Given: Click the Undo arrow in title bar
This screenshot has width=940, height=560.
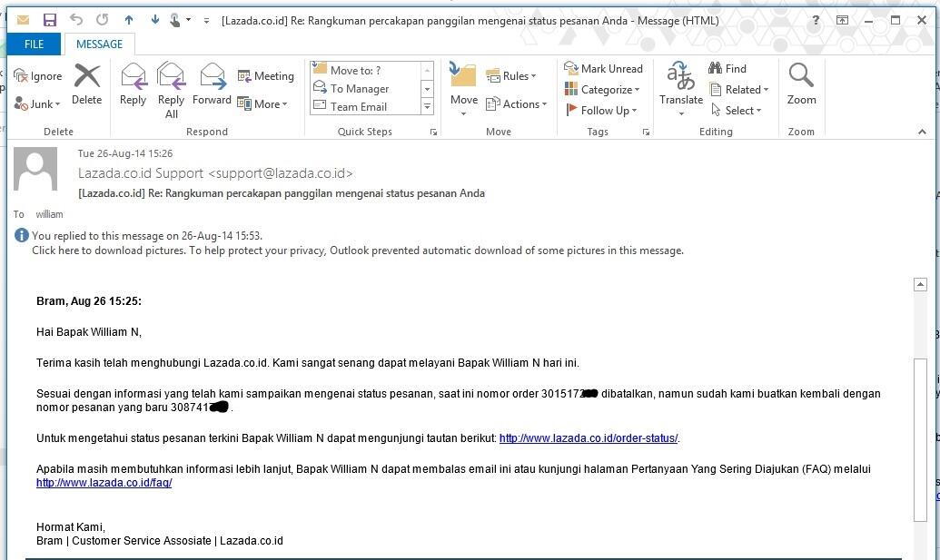Looking at the screenshot, I should click(76, 20).
